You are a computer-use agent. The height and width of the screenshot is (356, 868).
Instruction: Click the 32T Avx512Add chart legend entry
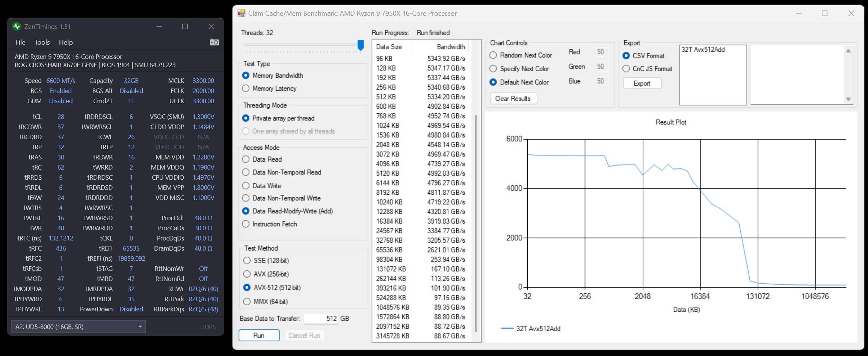tap(531, 329)
